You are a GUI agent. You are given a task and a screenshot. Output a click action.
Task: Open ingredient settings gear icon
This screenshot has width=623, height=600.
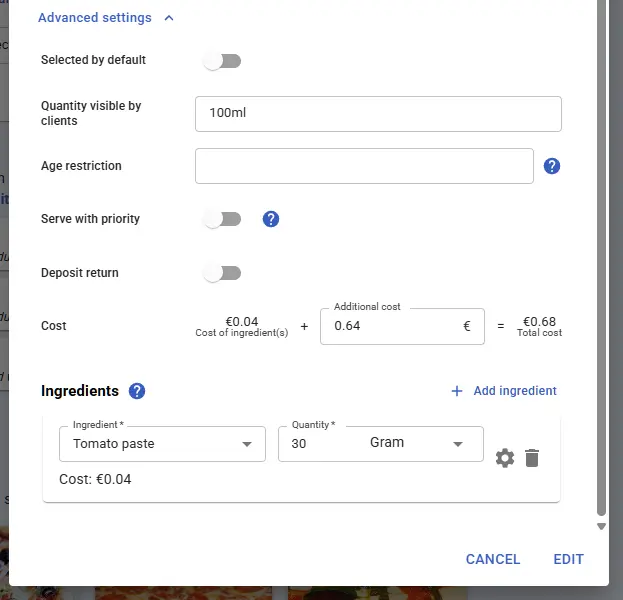505,458
